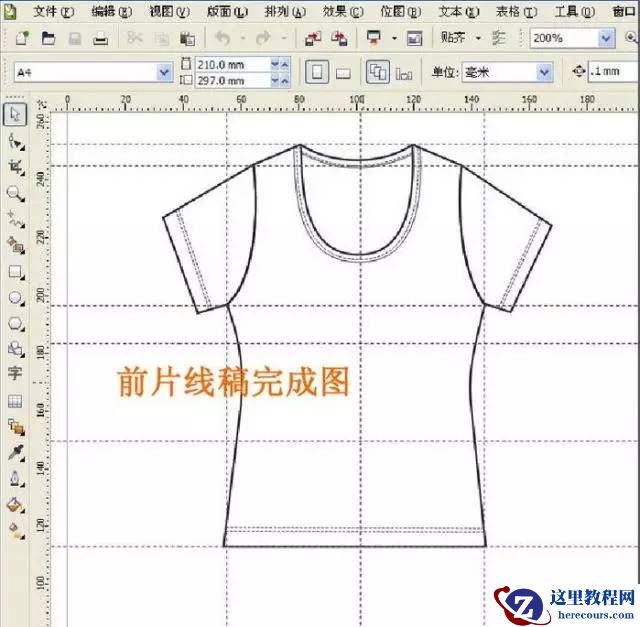640x627 pixels.
Task: Select the Rectangle tool
Action: click(16, 271)
